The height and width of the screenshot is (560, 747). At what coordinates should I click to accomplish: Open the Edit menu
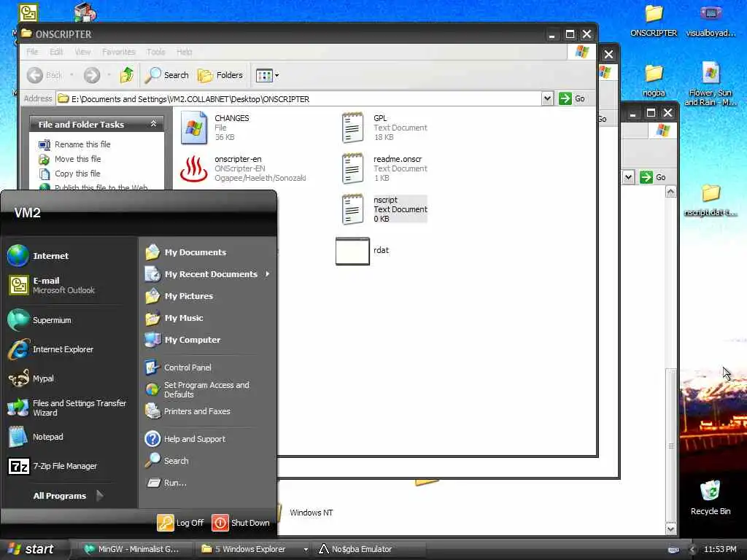(56, 52)
